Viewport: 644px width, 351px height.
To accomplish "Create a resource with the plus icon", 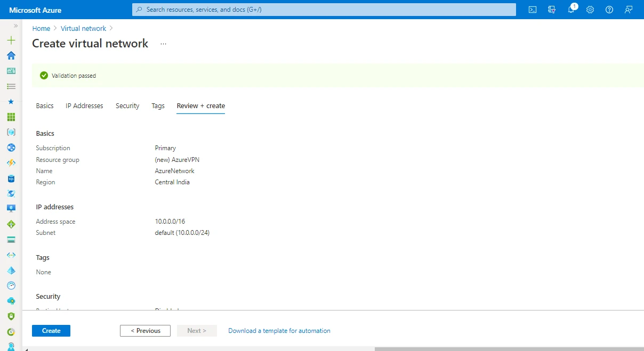I will pos(11,40).
